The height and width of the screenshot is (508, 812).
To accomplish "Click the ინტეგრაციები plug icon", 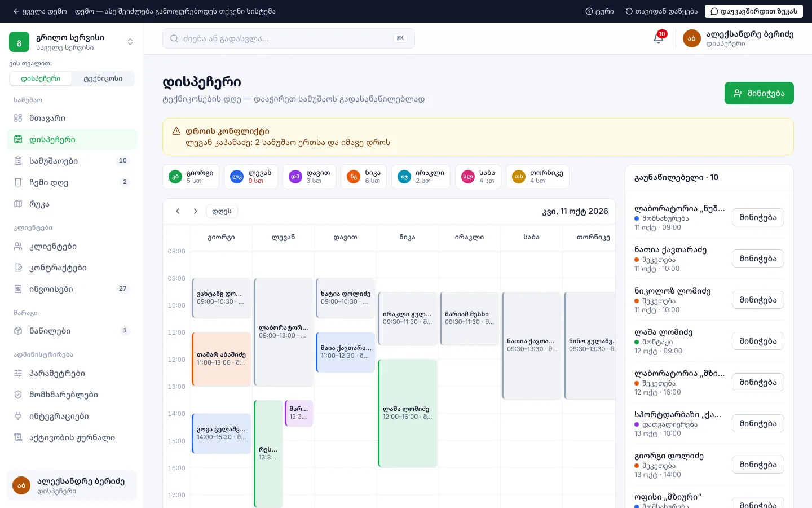I will 18,416.
